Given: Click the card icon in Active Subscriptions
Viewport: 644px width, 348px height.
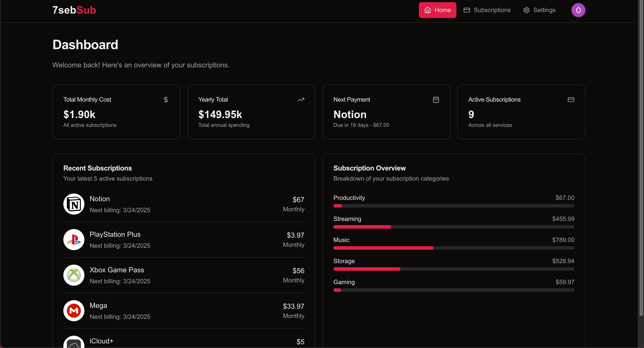Looking at the screenshot, I should coord(571,100).
